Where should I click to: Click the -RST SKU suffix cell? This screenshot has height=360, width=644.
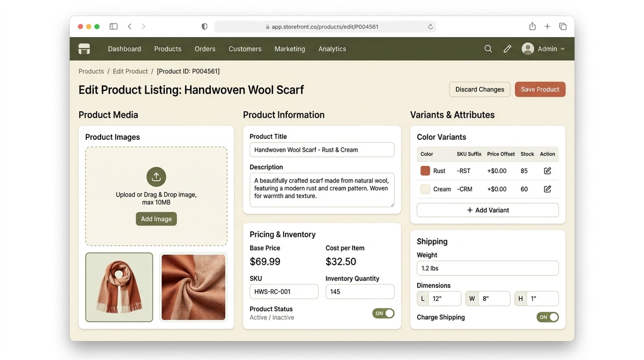pos(463,171)
